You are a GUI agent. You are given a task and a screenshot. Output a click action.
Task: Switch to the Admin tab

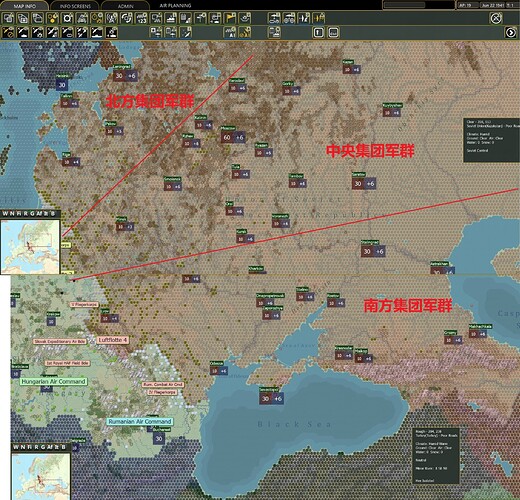(125, 6)
